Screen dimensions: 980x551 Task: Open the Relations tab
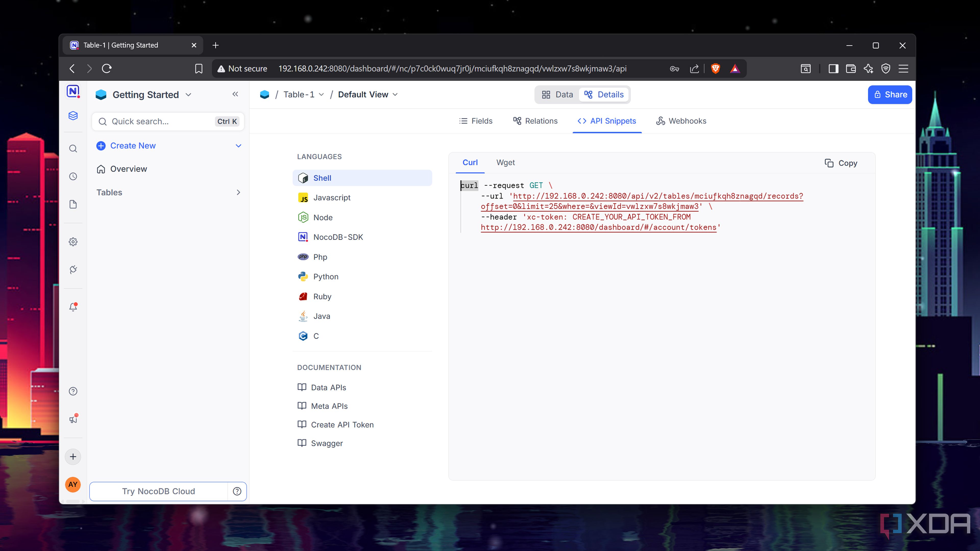[x=535, y=121]
